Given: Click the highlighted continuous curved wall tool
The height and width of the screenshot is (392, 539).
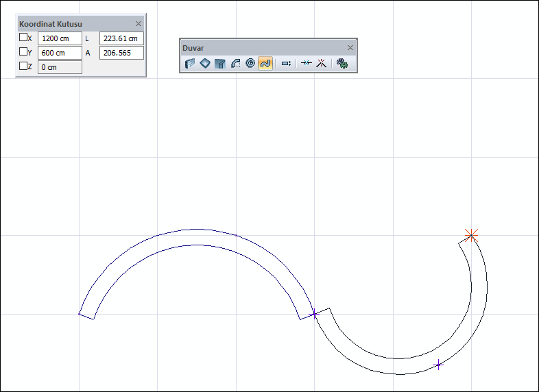Looking at the screenshot, I should coord(265,63).
